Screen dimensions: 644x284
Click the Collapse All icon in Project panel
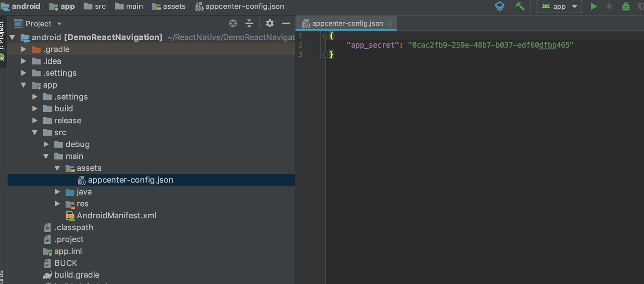[249, 23]
